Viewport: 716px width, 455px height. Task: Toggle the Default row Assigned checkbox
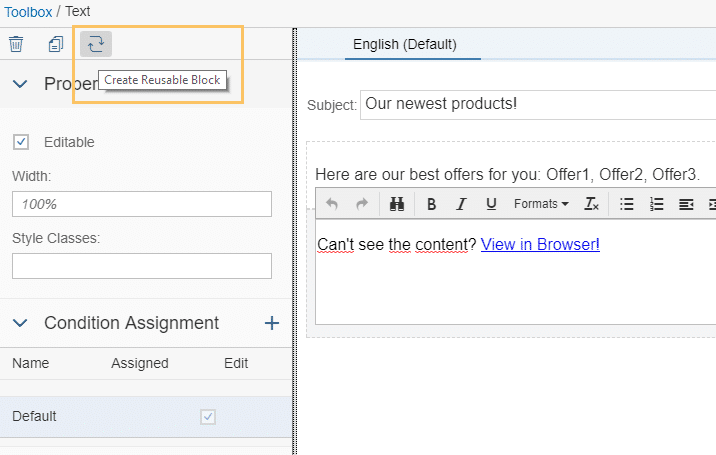click(208, 416)
